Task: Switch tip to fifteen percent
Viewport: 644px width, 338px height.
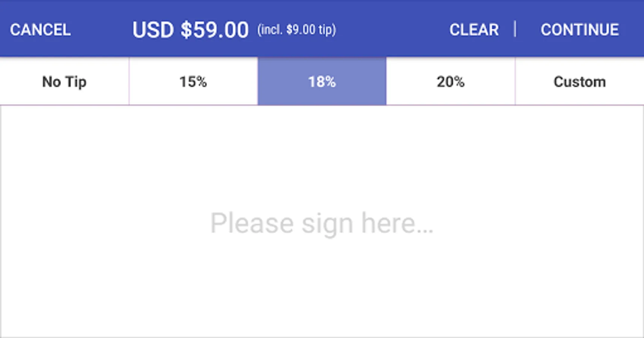Action: point(193,81)
